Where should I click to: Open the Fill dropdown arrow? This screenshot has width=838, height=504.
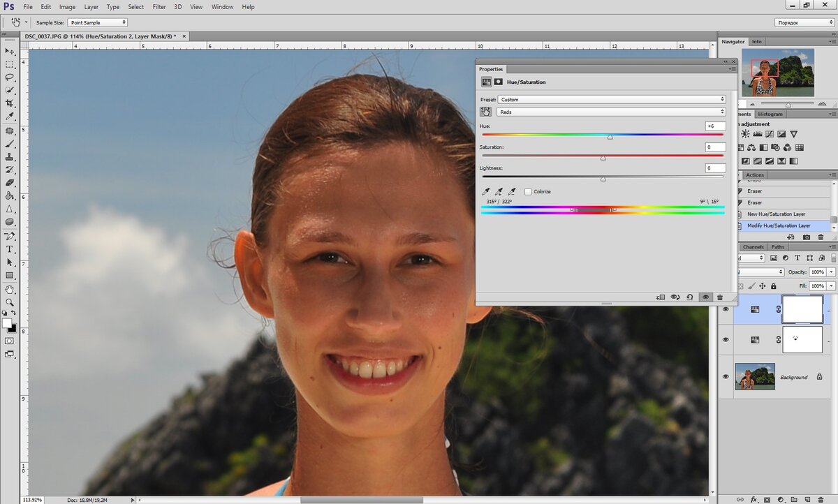click(831, 286)
